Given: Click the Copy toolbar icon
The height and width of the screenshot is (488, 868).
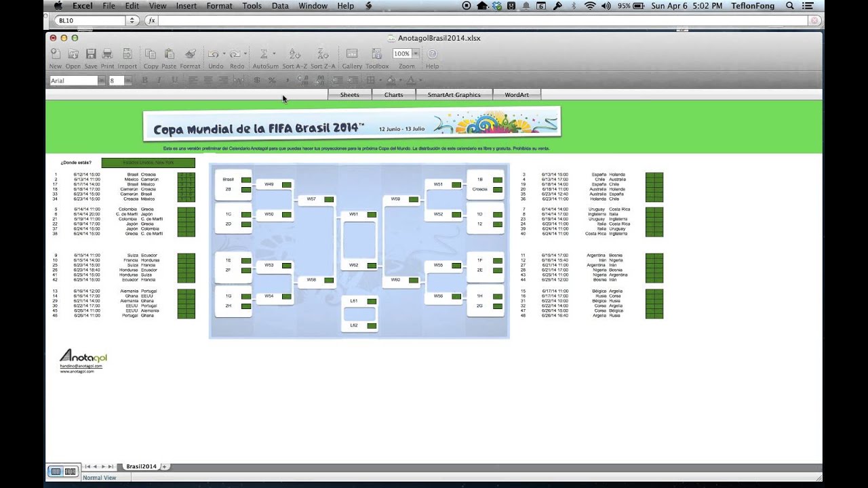Looking at the screenshot, I should [151, 54].
